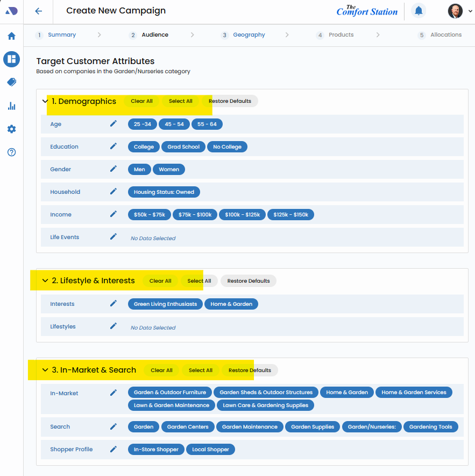Click the pencil icon for Income row

coord(114,214)
